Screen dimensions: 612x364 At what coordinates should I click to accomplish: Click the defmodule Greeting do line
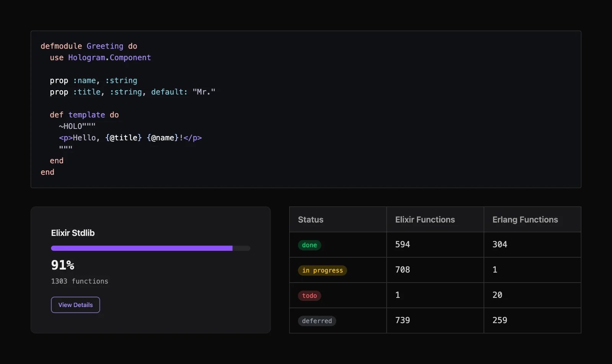coord(89,46)
